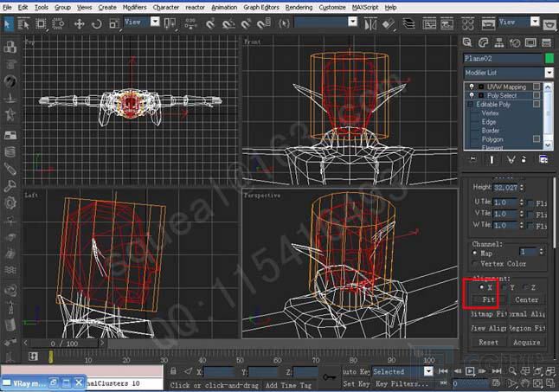Click the Selection Lock toggle icon
The width and height of the screenshot is (559, 392).
173,371
